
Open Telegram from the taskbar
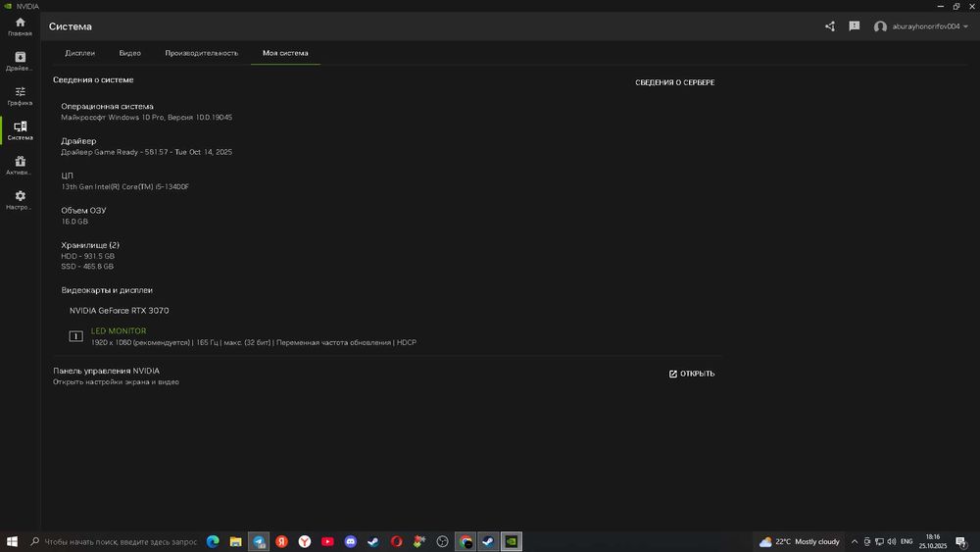coord(259,541)
